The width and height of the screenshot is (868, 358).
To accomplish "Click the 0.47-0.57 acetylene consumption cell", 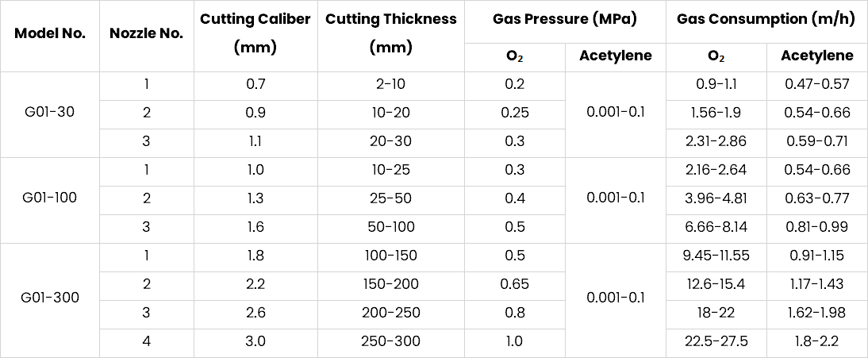I will coord(816,84).
